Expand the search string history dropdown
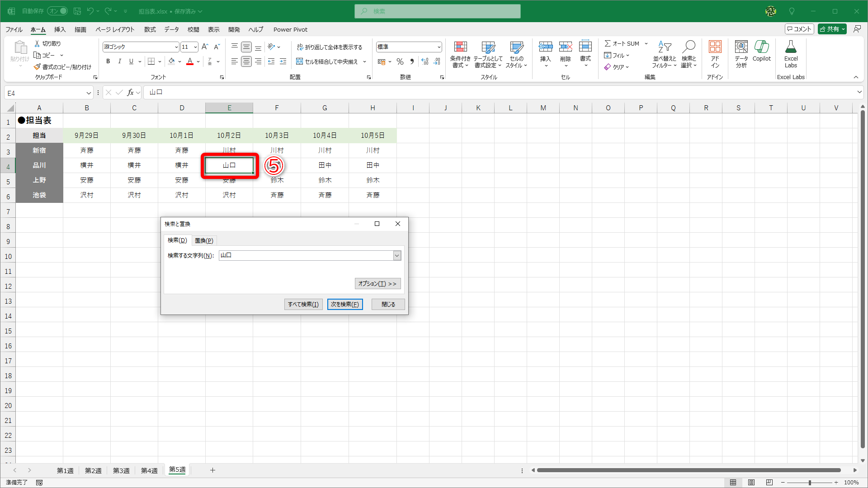 click(397, 256)
